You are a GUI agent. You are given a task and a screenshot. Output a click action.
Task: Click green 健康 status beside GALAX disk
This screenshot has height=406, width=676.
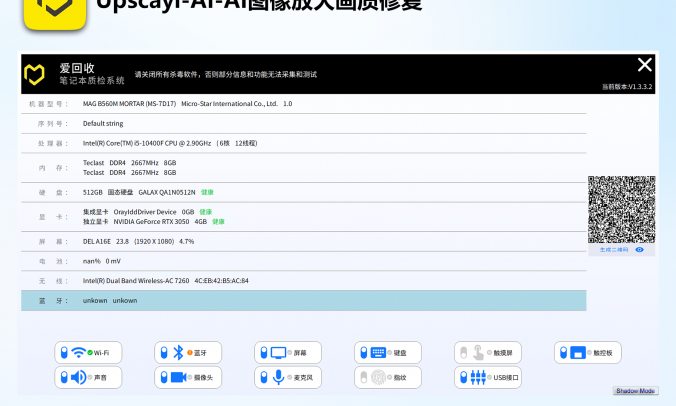click(x=207, y=192)
